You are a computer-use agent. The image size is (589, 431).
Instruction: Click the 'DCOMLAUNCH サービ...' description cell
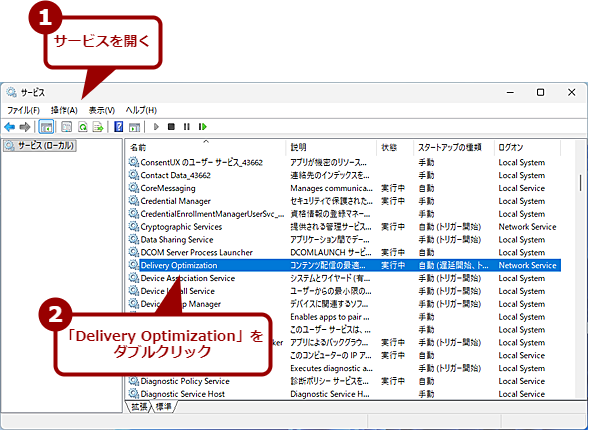tap(331, 252)
